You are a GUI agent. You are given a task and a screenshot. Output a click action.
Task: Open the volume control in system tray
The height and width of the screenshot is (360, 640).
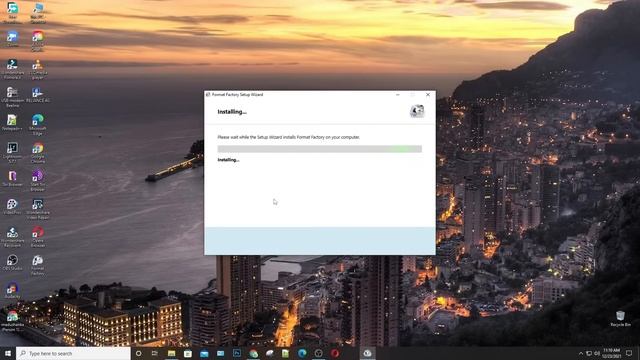597,353
